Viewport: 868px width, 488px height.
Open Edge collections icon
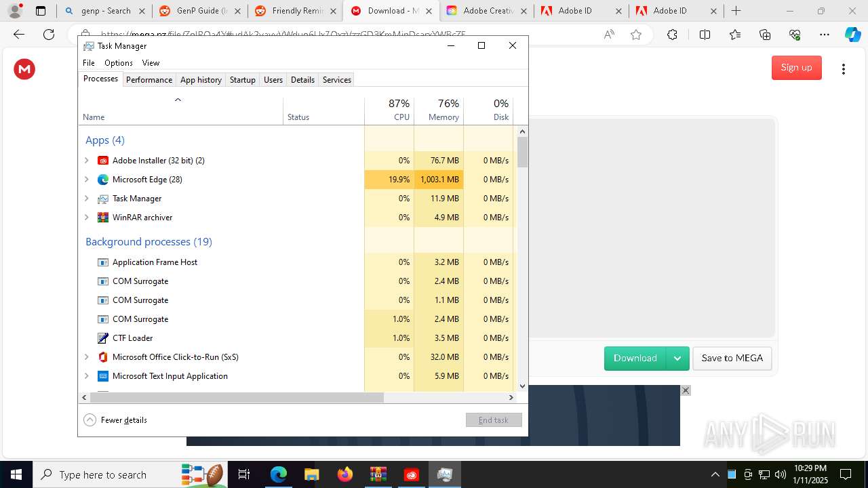(x=765, y=35)
